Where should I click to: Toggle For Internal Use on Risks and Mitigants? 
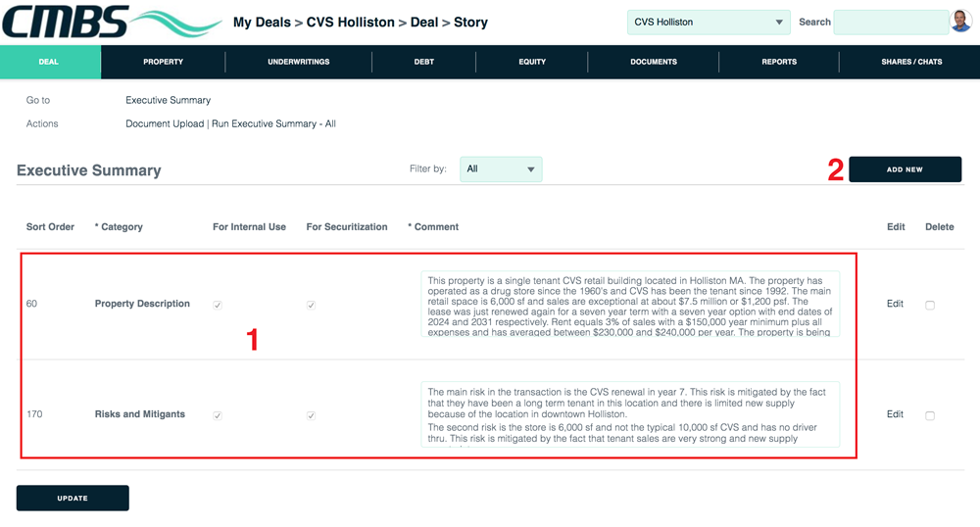[217, 415]
